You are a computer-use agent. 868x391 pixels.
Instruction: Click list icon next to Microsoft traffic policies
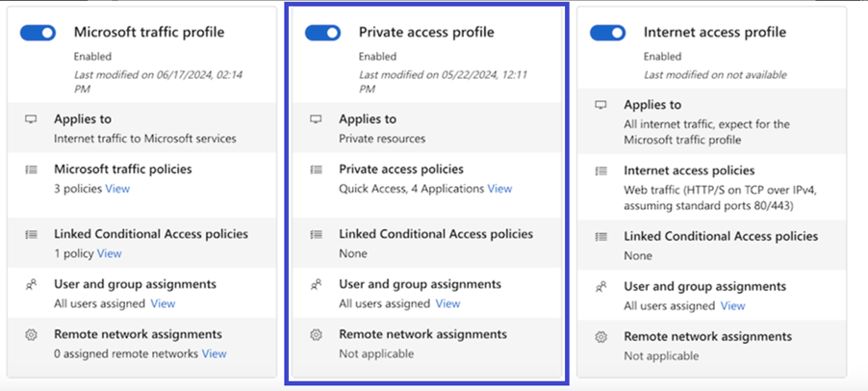tap(31, 169)
